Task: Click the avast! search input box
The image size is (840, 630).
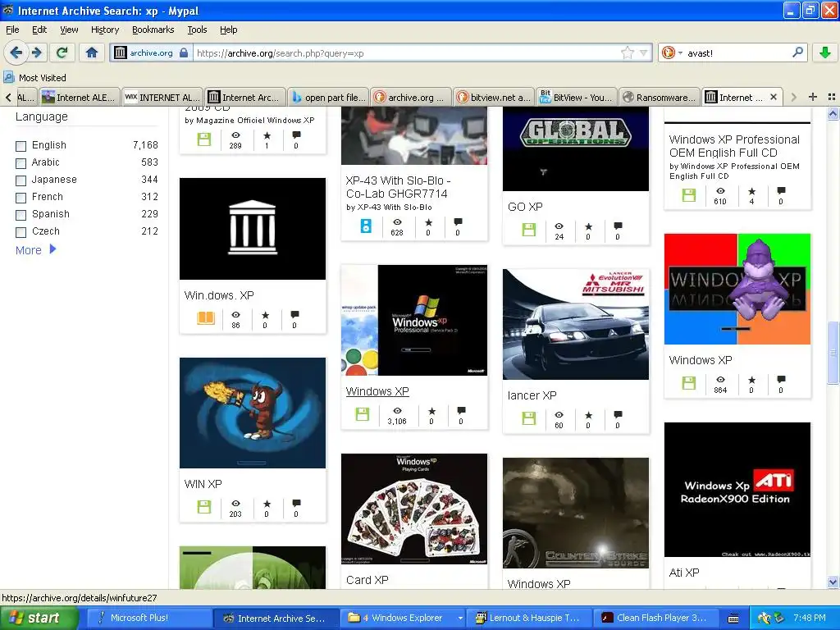Action: click(737, 52)
